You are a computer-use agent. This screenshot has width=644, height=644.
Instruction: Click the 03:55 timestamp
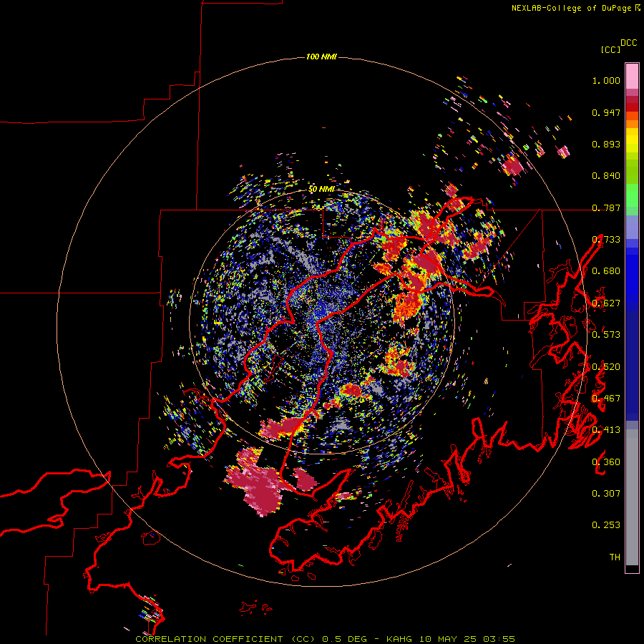(x=499, y=639)
